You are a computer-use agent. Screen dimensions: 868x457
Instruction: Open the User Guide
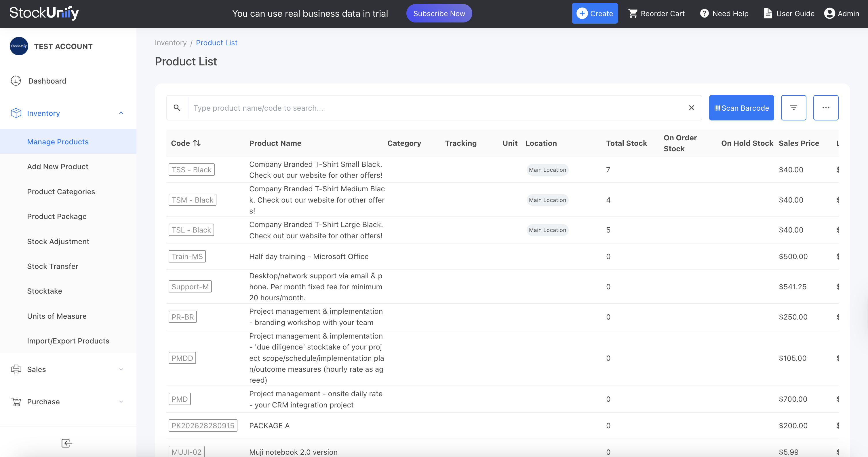(x=789, y=14)
